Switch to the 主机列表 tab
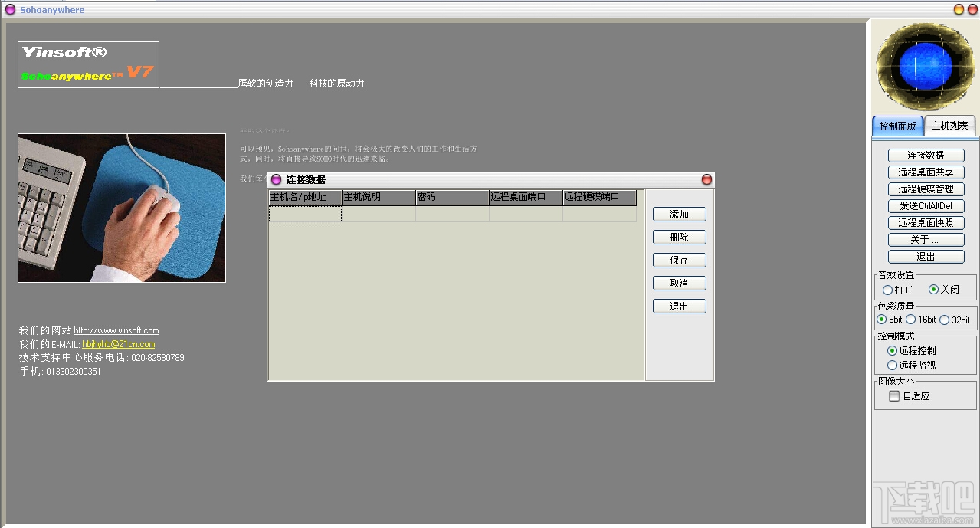Viewport: 980px width, 528px height. 951,125
